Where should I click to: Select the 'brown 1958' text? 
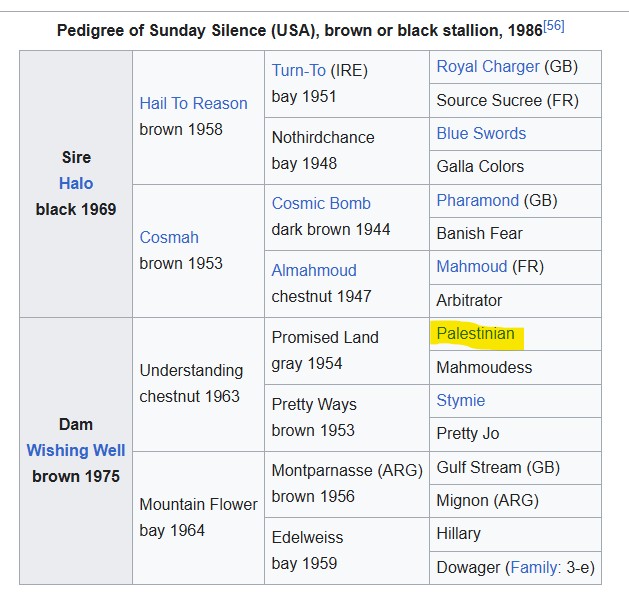coord(181,130)
